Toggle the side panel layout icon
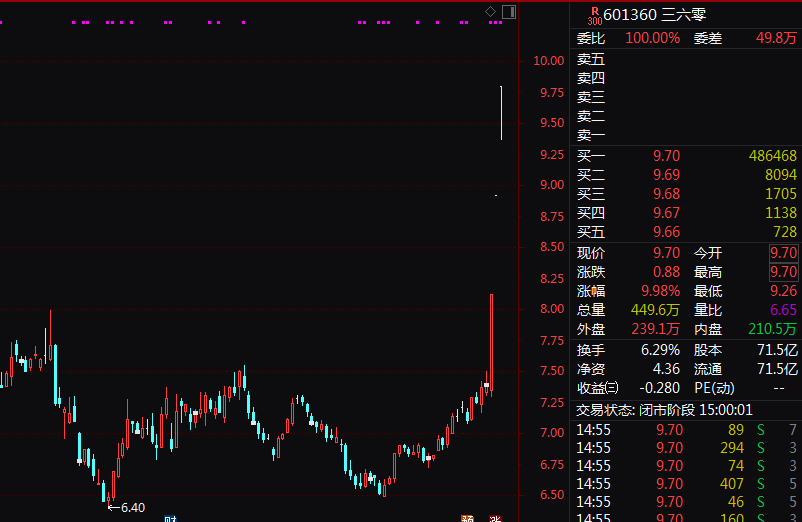 pyautogui.click(x=508, y=11)
